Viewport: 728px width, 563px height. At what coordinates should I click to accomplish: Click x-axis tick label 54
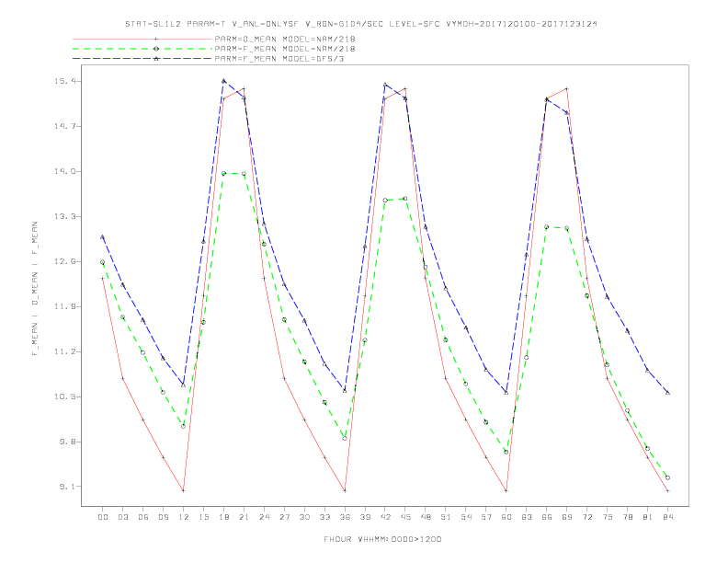click(x=466, y=517)
